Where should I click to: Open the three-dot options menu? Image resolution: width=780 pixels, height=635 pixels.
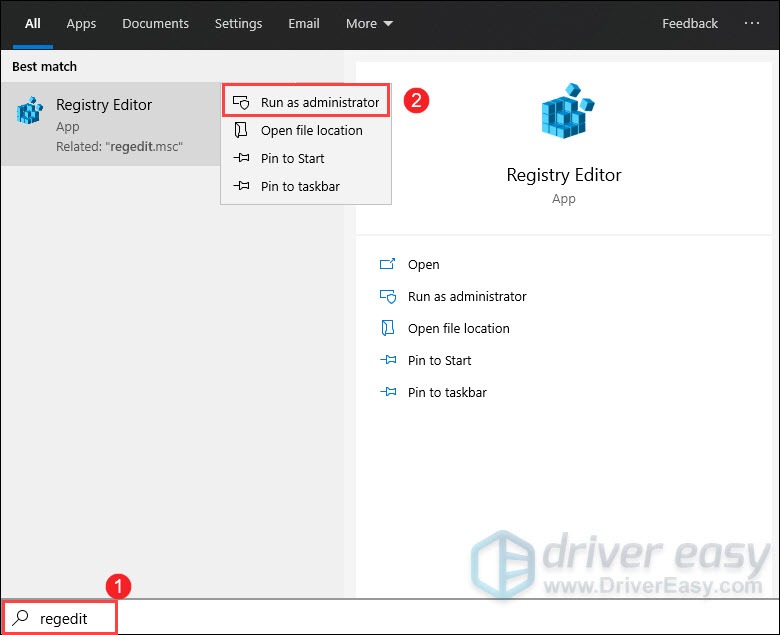click(x=751, y=23)
